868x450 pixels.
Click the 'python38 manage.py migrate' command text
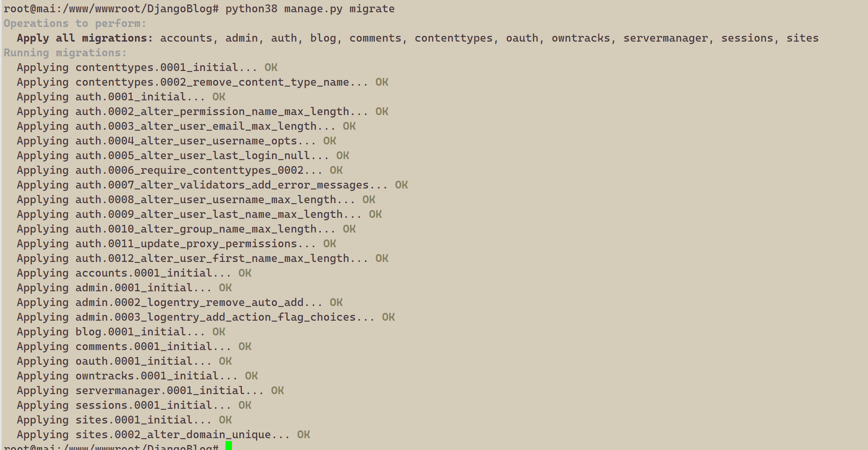[310, 9]
